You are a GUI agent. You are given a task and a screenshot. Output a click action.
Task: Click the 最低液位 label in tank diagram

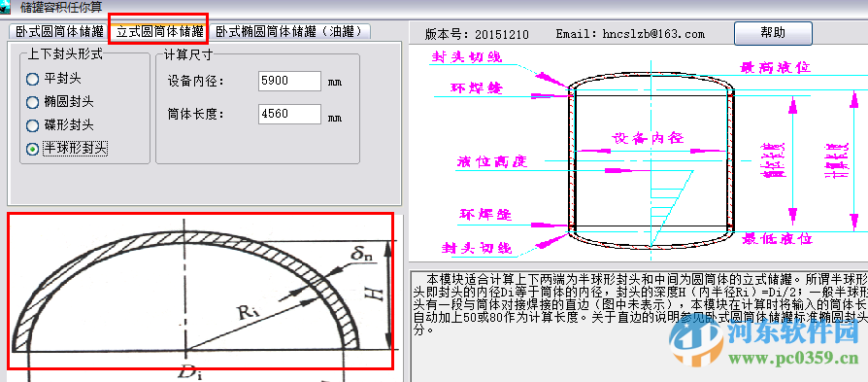(x=776, y=238)
